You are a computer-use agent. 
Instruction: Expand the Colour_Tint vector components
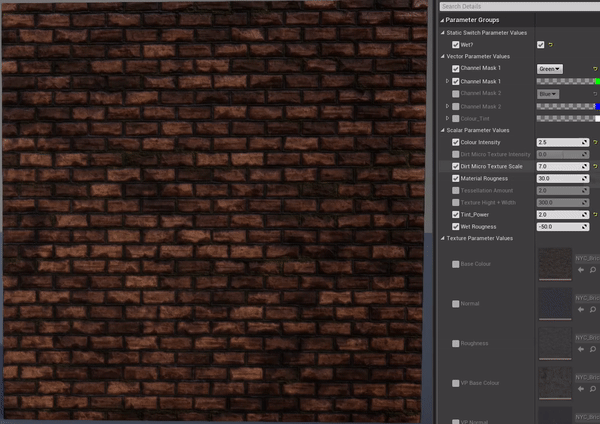tap(447, 118)
